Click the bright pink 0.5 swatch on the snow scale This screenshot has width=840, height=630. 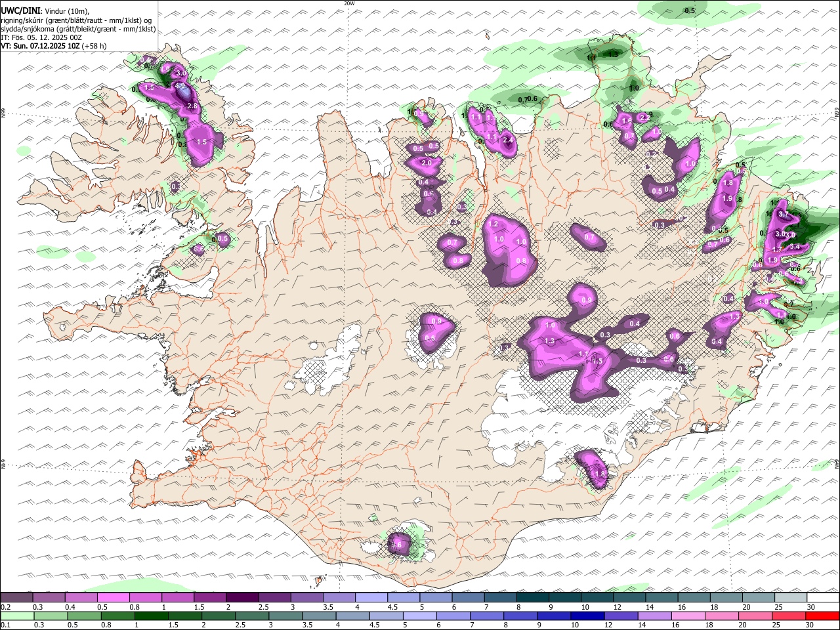[113, 598]
